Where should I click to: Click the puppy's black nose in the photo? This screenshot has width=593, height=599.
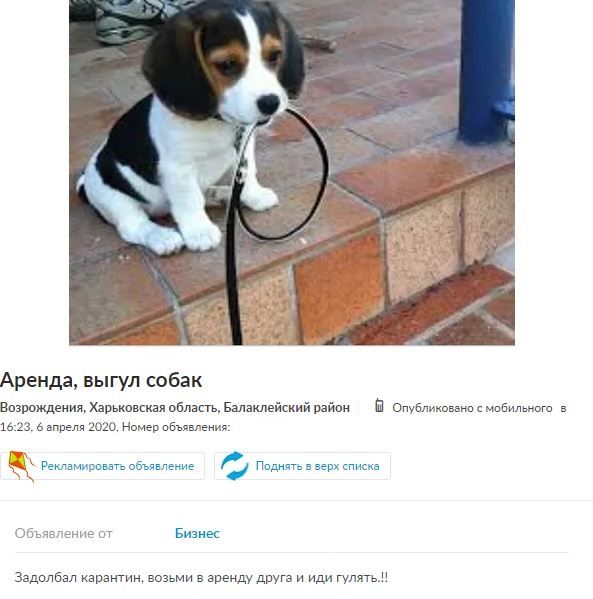[268, 104]
